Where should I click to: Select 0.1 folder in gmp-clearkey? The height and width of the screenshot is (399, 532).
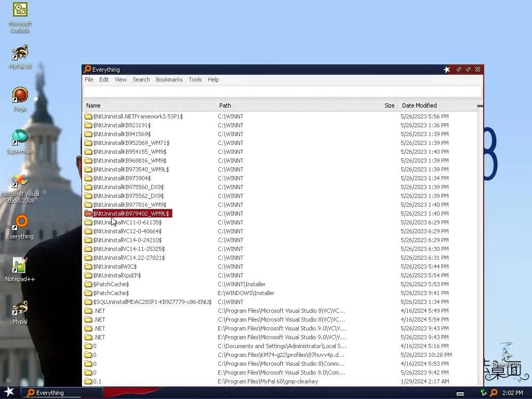point(280,381)
